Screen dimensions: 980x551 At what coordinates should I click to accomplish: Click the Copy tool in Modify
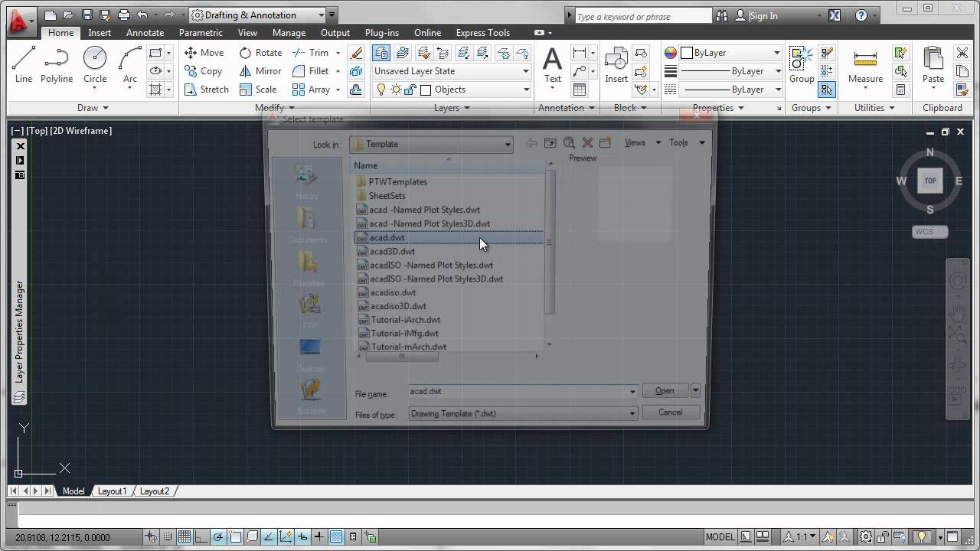204,71
